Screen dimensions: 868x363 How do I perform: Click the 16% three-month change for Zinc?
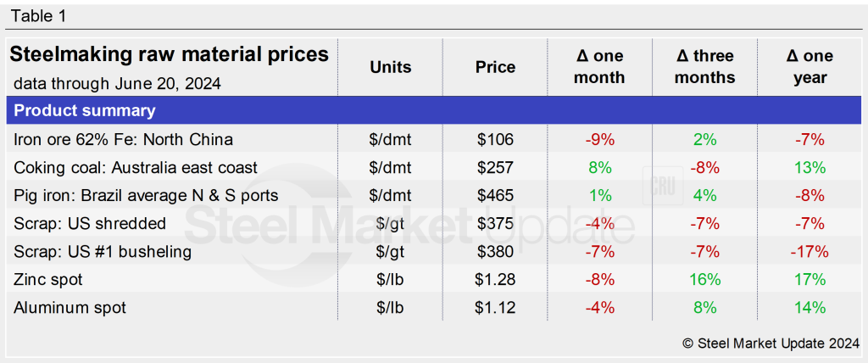(x=705, y=280)
